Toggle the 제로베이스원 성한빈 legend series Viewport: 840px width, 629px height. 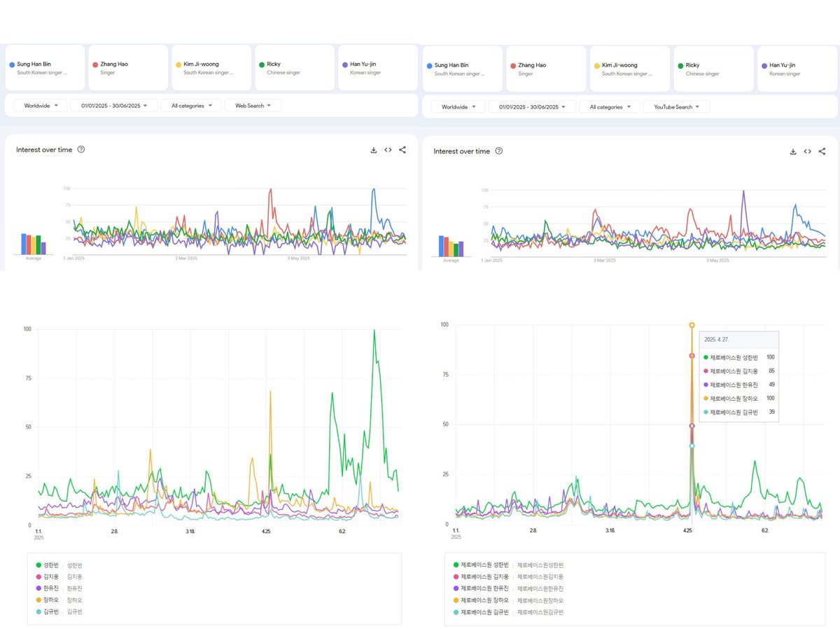tap(481, 565)
